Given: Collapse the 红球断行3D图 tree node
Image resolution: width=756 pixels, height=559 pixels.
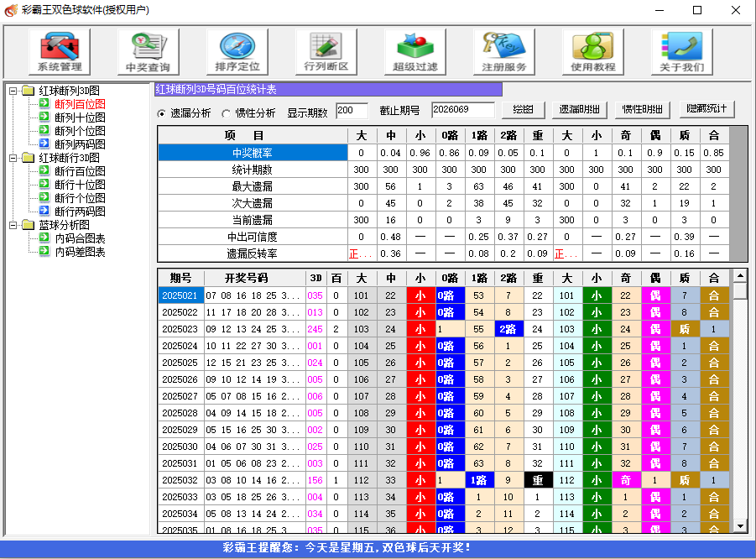Looking at the screenshot, I should (x=13, y=157).
